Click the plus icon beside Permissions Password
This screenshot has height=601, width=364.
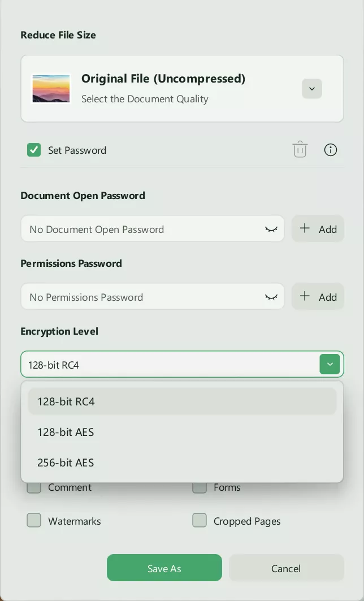(x=305, y=296)
